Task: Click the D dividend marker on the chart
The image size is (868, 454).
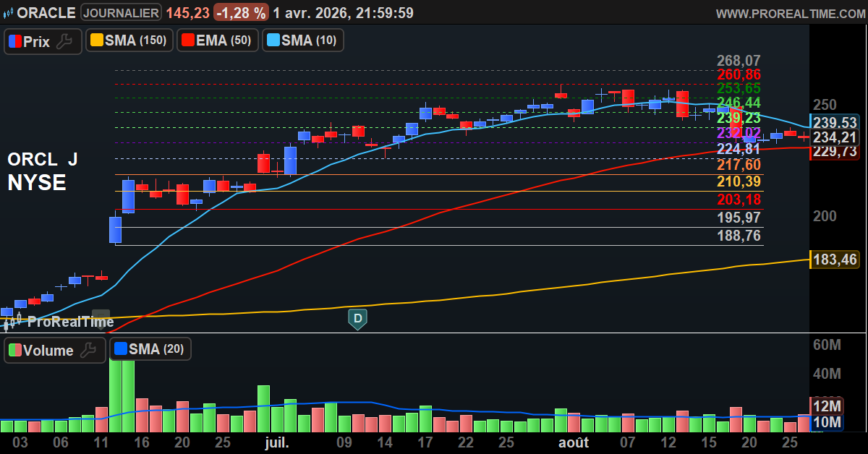Action: coord(357,317)
